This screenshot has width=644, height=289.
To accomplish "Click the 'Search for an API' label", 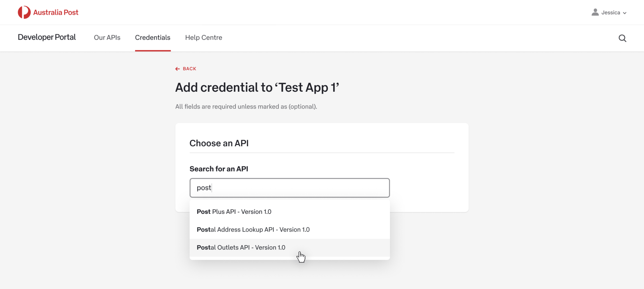I will click(218, 169).
